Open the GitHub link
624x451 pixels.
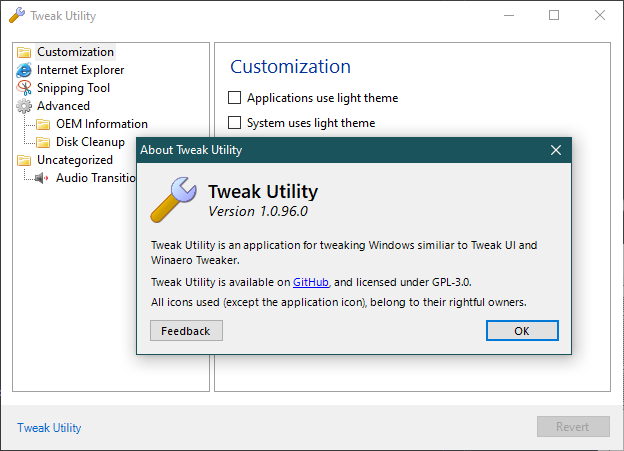click(311, 282)
